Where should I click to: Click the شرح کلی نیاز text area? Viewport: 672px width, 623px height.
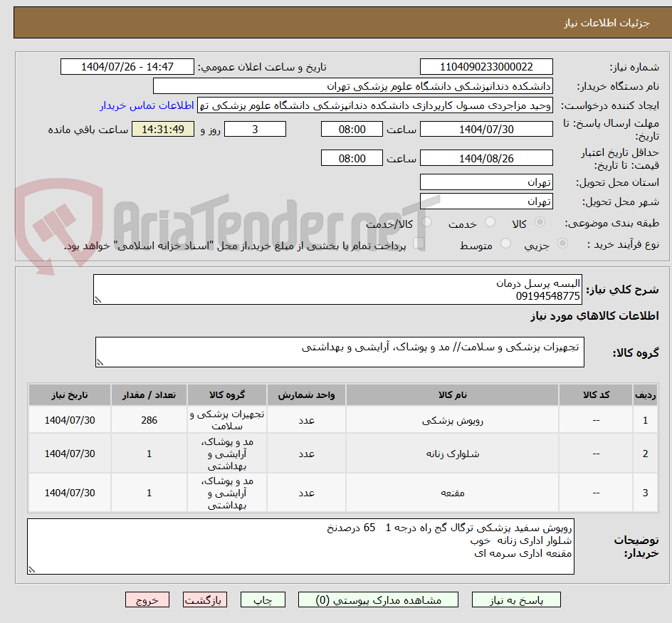(337, 289)
